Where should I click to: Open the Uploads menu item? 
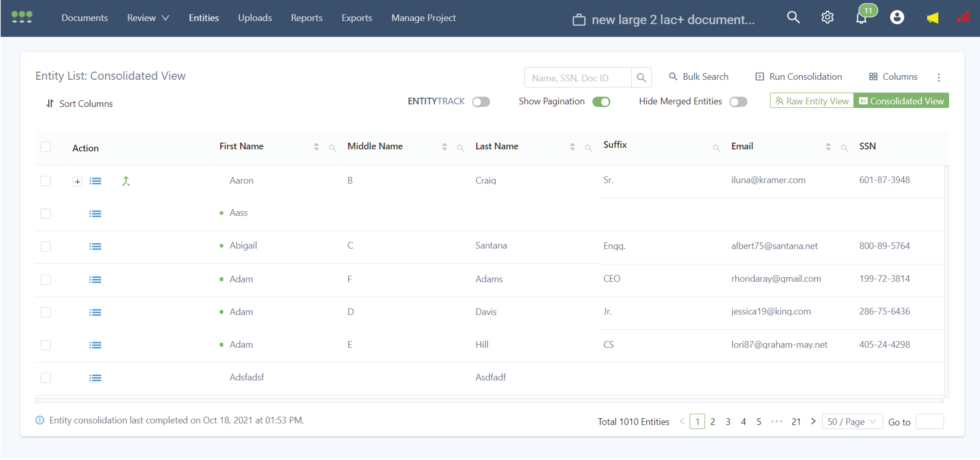[254, 18]
